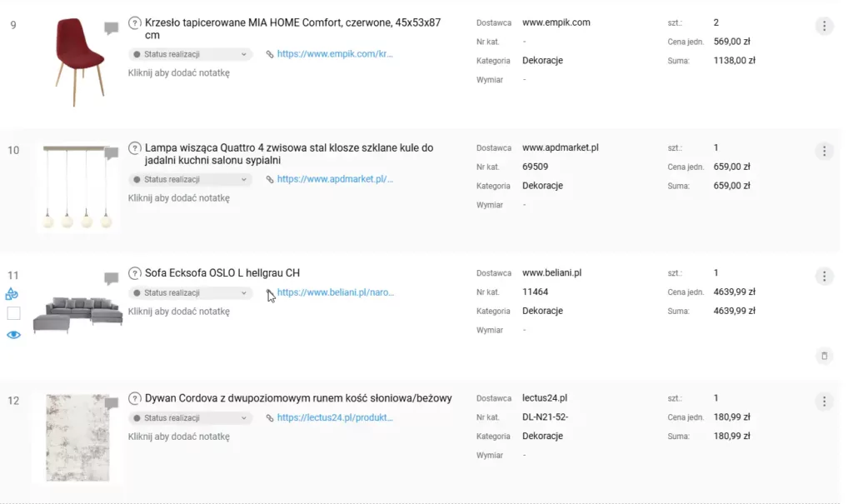Toggle the eye visibility icon for the sofa row
The height and width of the screenshot is (504, 853).
click(13, 335)
